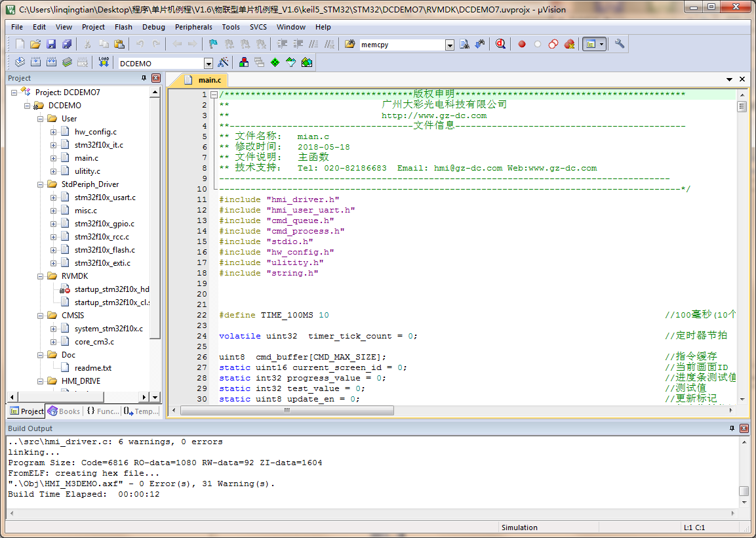This screenshot has width=756, height=538.
Task: Switch to the Books tab
Action: click(x=64, y=411)
